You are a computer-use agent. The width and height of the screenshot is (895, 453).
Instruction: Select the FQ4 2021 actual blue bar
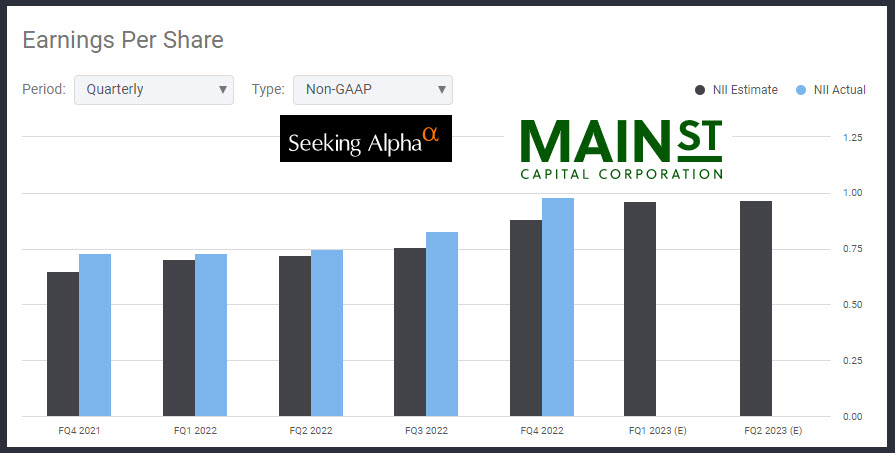coord(95,334)
